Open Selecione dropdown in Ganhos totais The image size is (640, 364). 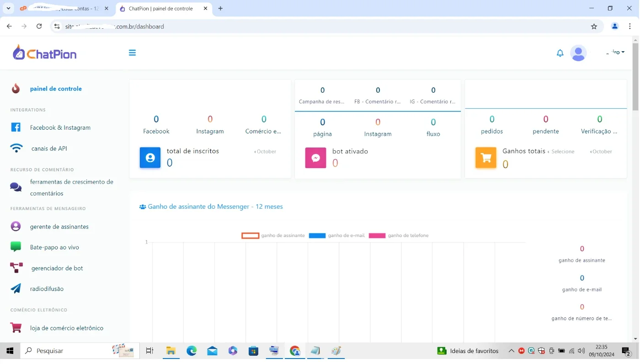click(561, 152)
